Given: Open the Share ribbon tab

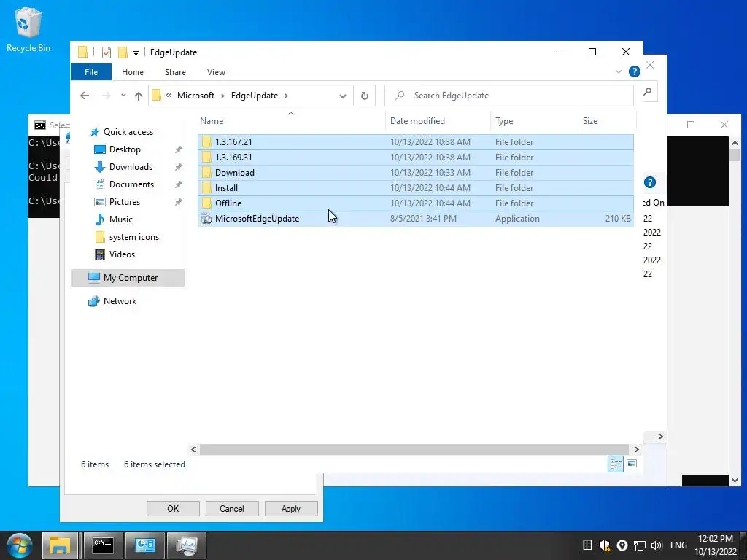Looking at the screenshot, I should point(175,72).
